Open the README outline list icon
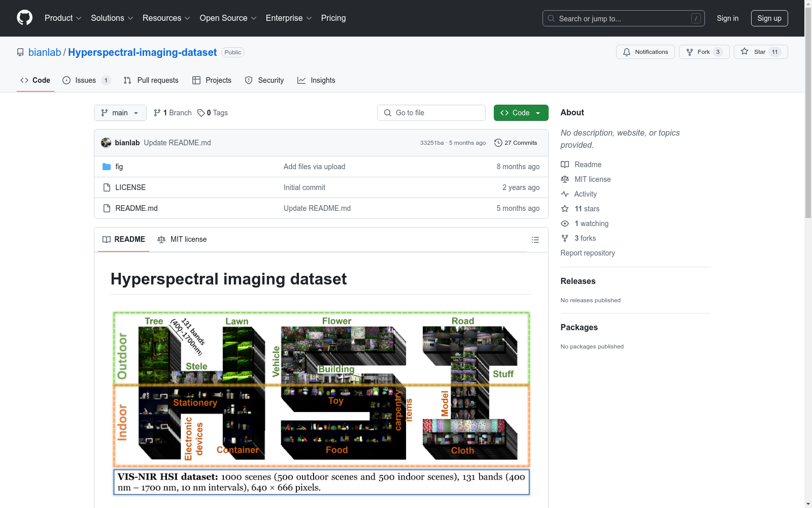 click(x=535, y=240)
